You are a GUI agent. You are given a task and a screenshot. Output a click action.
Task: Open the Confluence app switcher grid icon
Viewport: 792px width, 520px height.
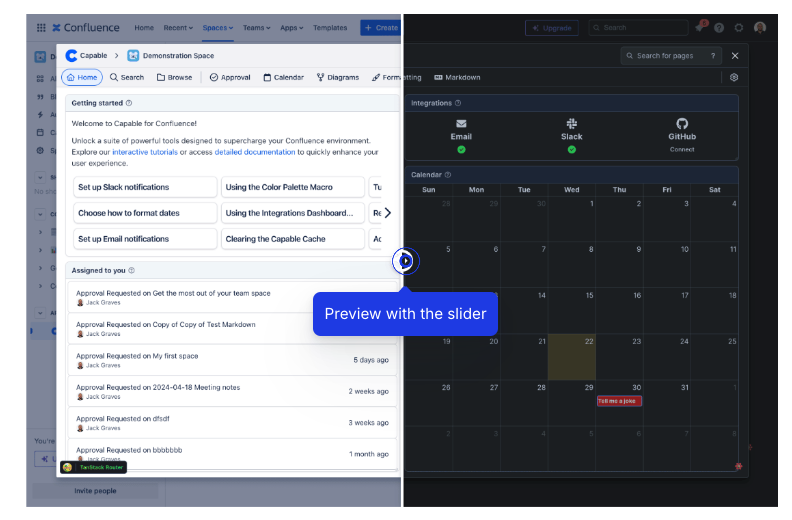(40, 28)
